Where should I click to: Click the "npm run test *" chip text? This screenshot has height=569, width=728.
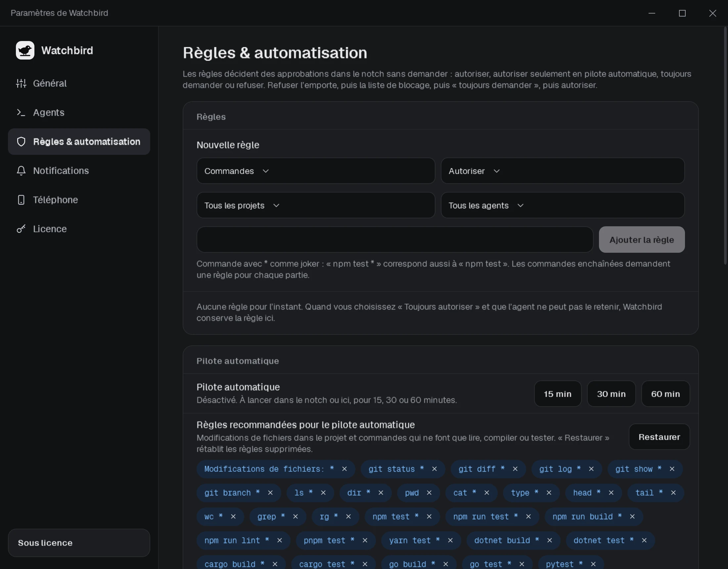(485, 517)
